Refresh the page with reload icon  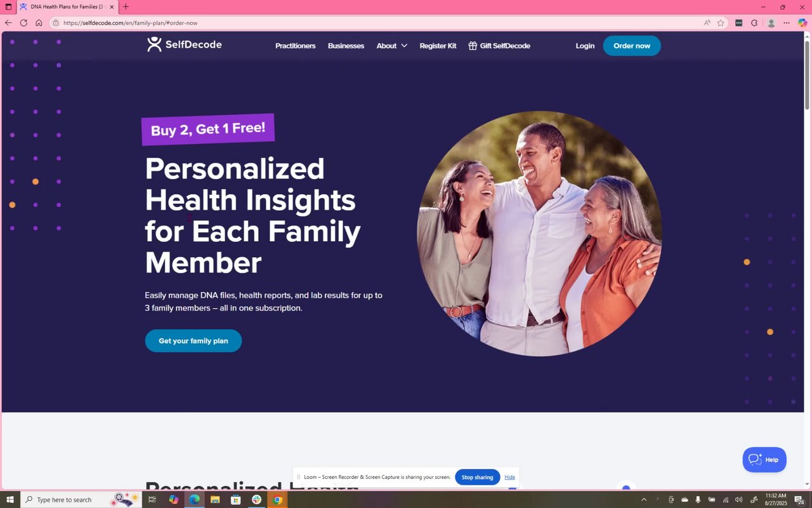click(23, 23)
